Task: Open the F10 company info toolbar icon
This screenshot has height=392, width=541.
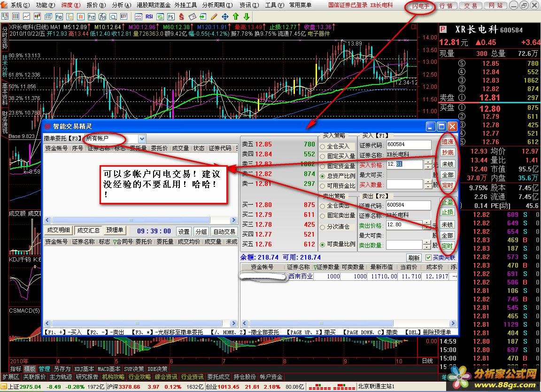Action: click(59, 16)
